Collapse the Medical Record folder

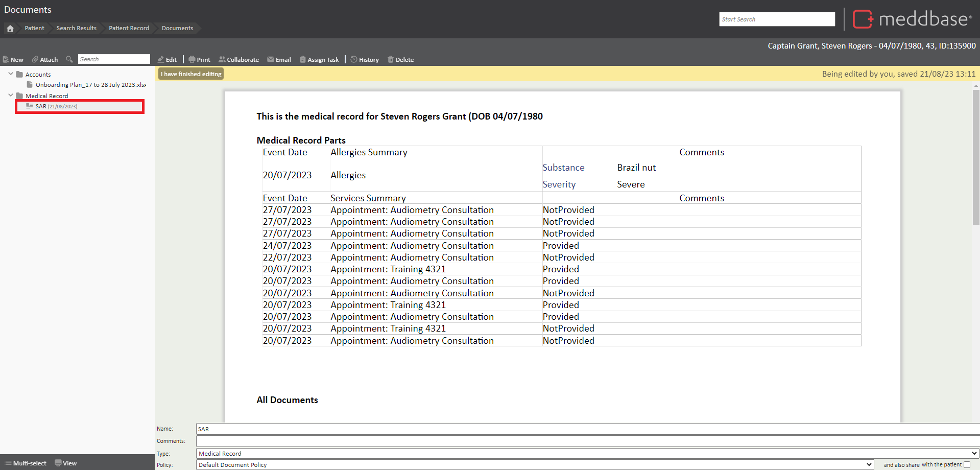(x=10, y=96)
